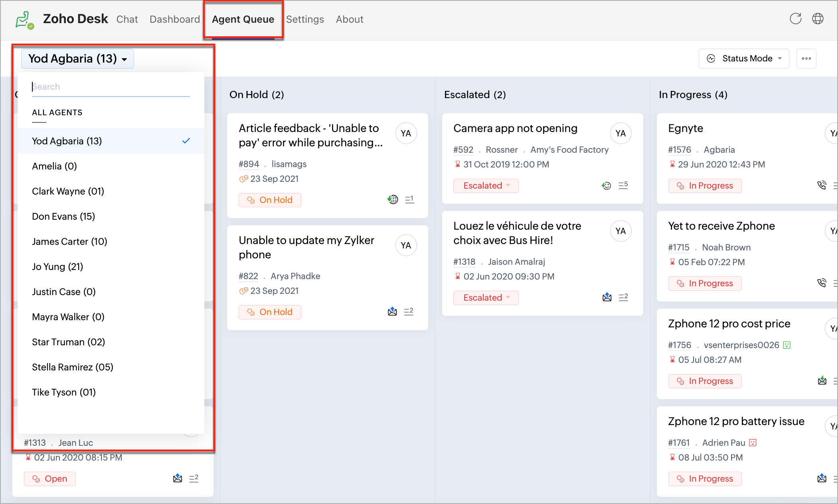Click email channel icon on ticket #822

392,311
